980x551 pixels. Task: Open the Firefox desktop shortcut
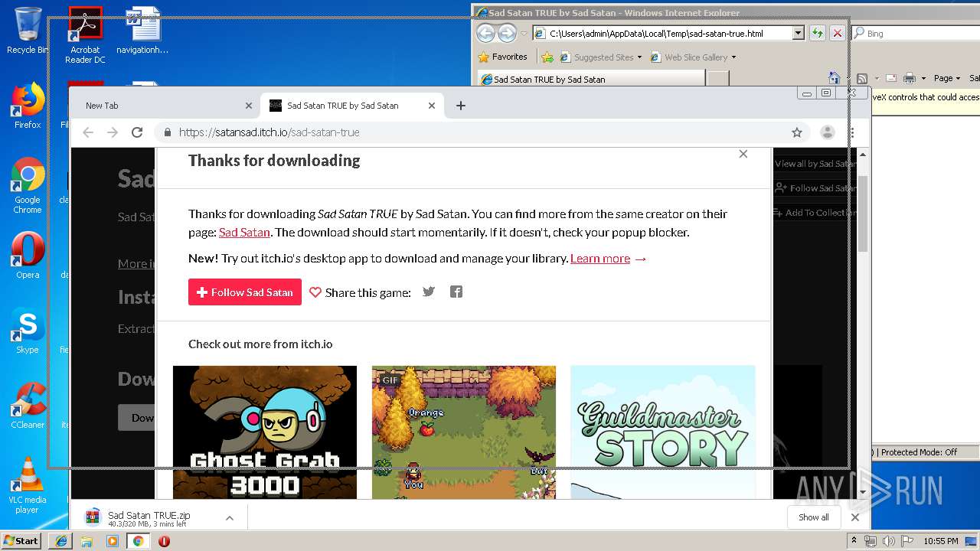(x=28, y=106)
